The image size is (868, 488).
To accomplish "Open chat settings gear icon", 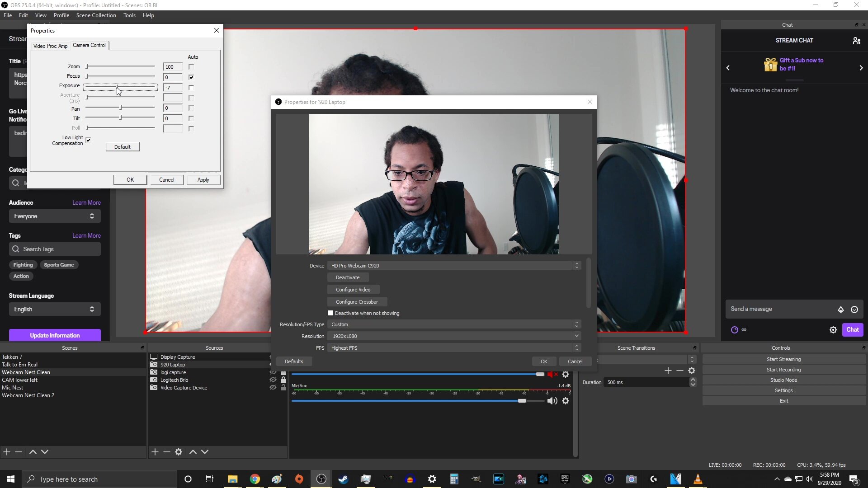I will [833, 330].
